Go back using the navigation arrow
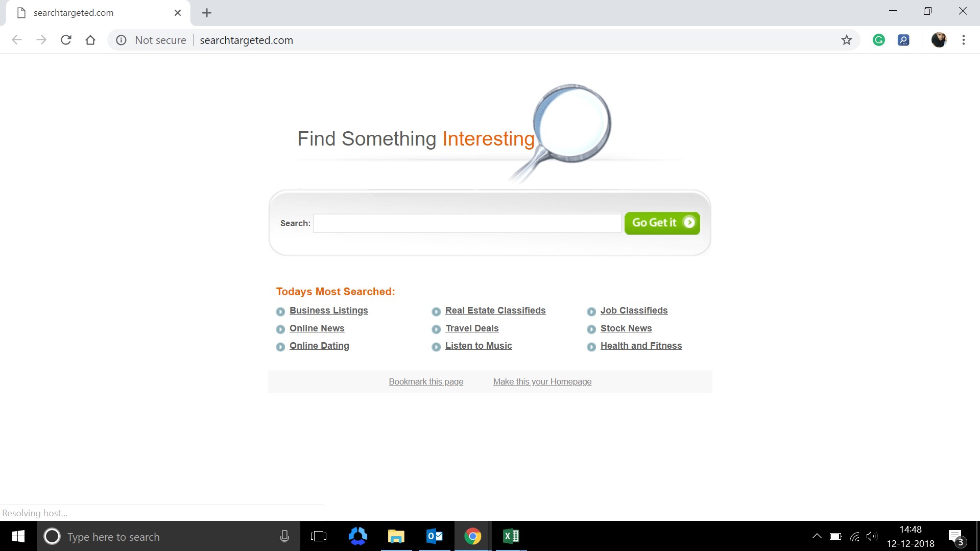Screen dimensions: 980x551 tap(17, 40)
